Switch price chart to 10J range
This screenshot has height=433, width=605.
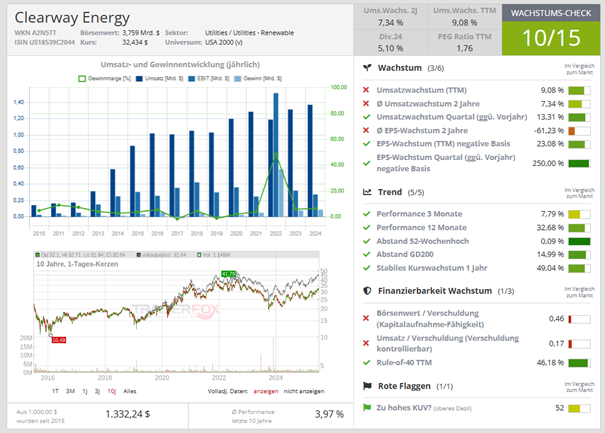tap(112, 391)
